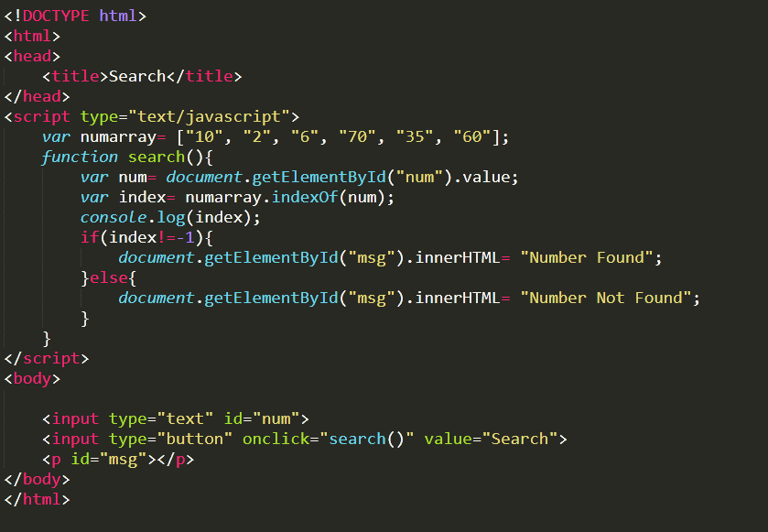Place cursor in the Search title text

(137, 76)
